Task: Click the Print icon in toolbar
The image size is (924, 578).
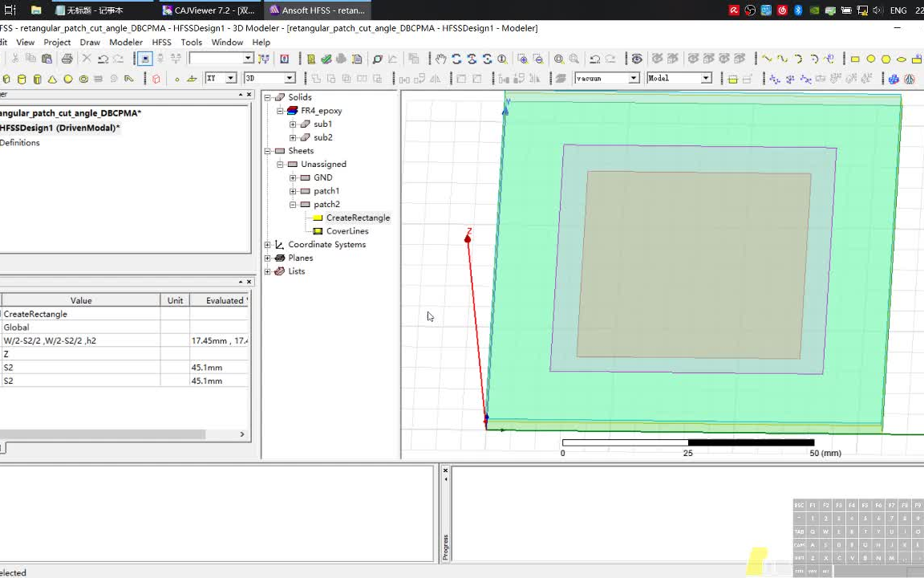Action: (67, 59)
